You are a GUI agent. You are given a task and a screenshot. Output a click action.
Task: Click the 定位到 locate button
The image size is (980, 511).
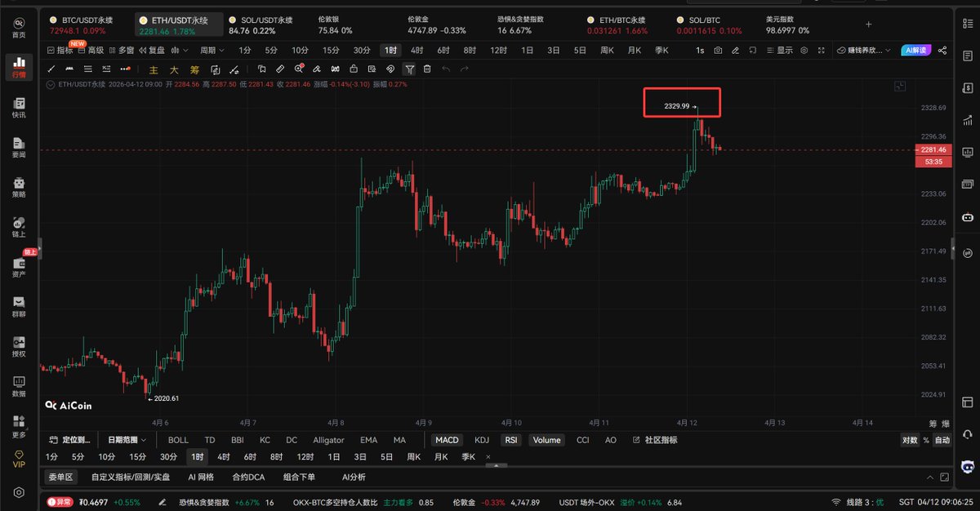tap(69, 440)
